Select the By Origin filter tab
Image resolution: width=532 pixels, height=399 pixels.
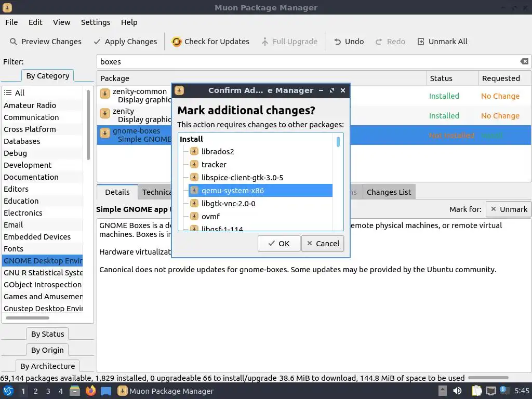(x=47, y=350)
